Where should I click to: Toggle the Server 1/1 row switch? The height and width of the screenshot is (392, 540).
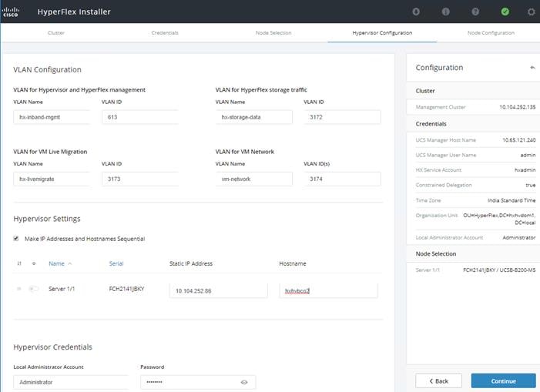point(34,288)
